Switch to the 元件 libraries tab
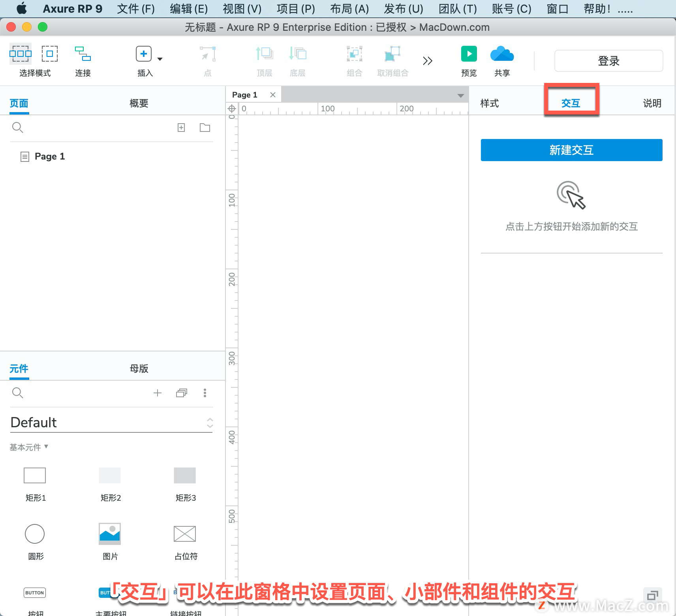Screen dimensions: 676x616 tap(19, 369)
